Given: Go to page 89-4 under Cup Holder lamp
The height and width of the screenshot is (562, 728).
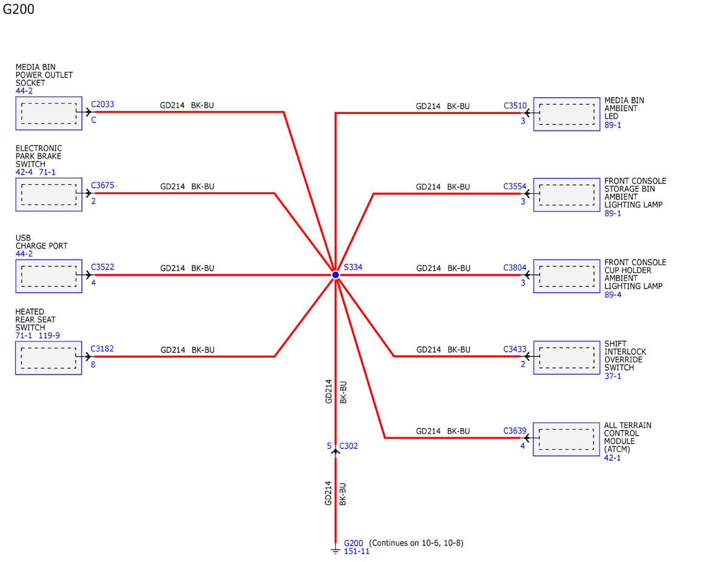Looking at the screenshot, I should [613, 295].
